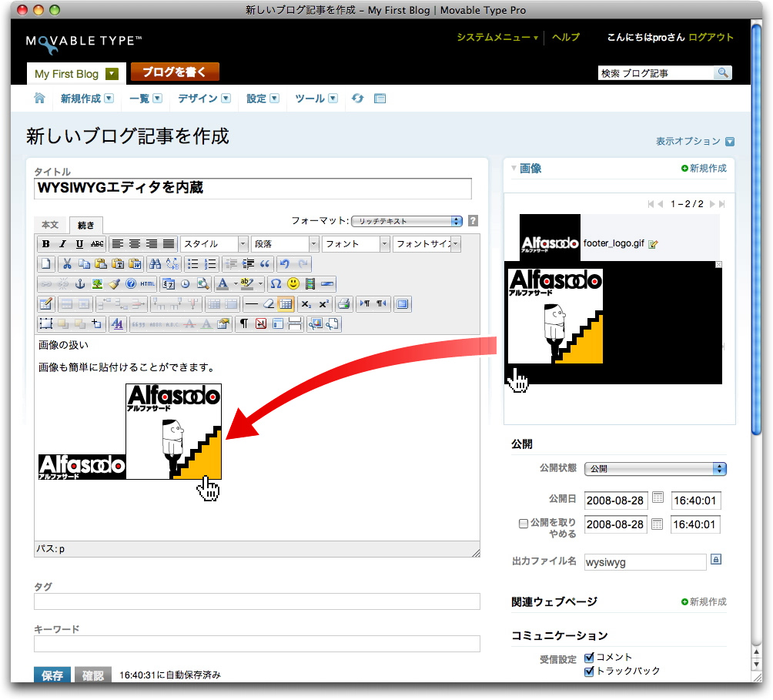
Task: Show invisible paragraph characters
Action: (x=244, y=324)
